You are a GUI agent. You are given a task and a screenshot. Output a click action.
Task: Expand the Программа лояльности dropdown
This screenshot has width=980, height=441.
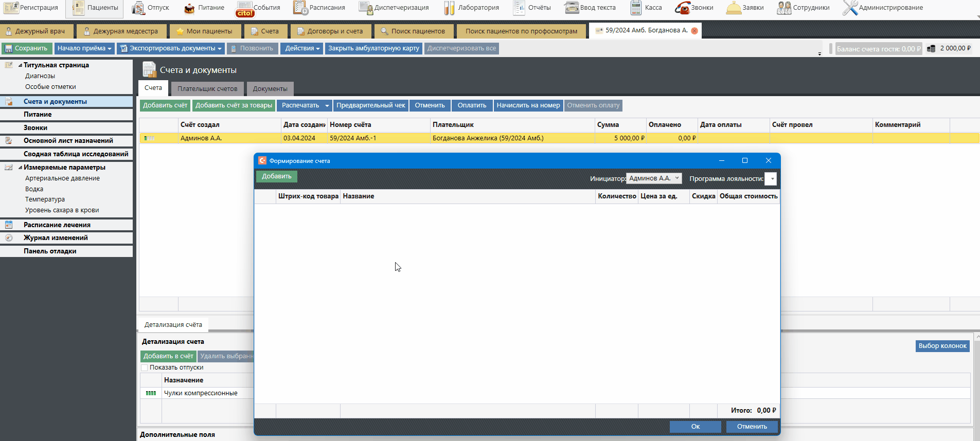click(x=772, y=179)
